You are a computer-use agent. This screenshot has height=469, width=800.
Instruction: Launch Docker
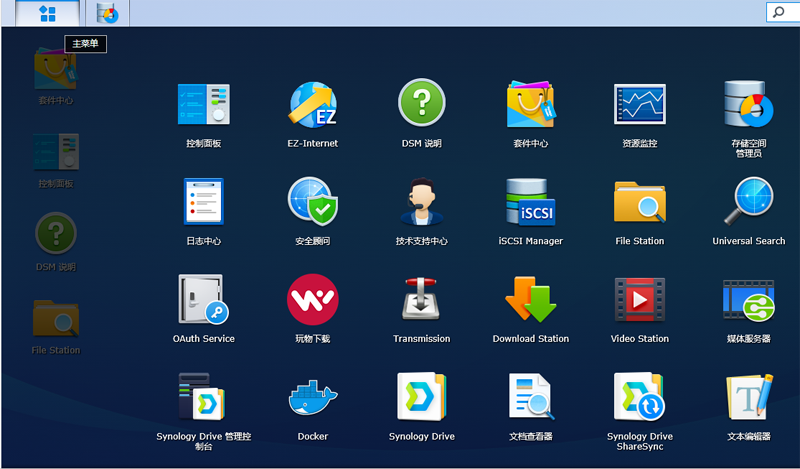(x=313, y=398)
